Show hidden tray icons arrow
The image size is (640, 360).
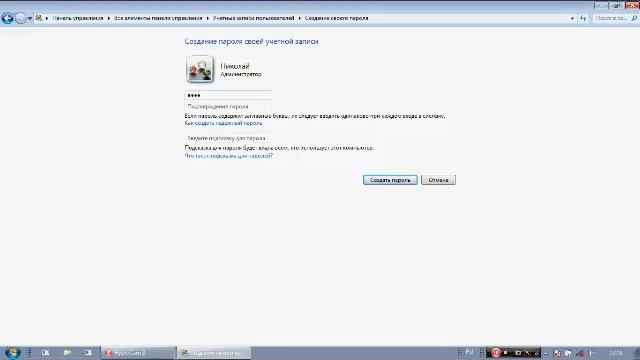[x=546, y=353]
